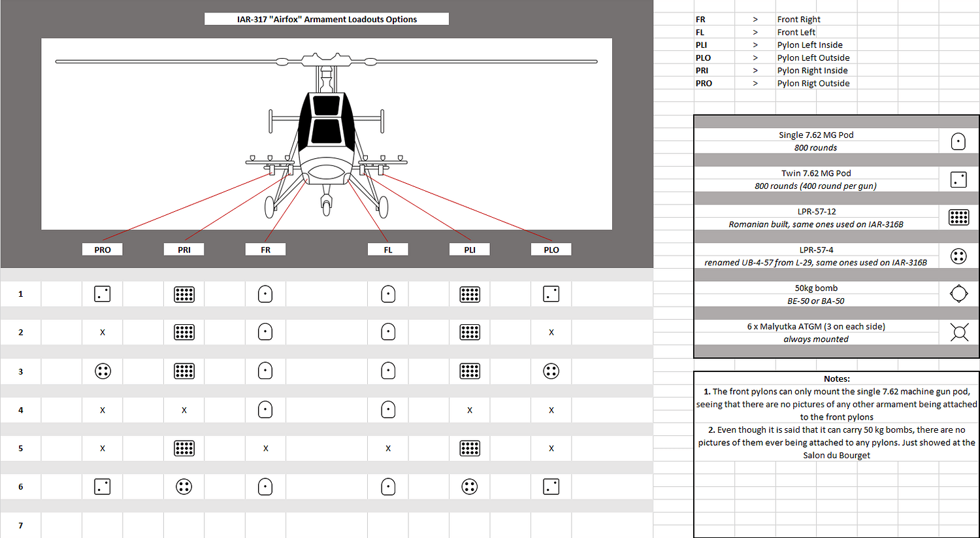Select the helicopter front-view drawing

tap(327, 134)
